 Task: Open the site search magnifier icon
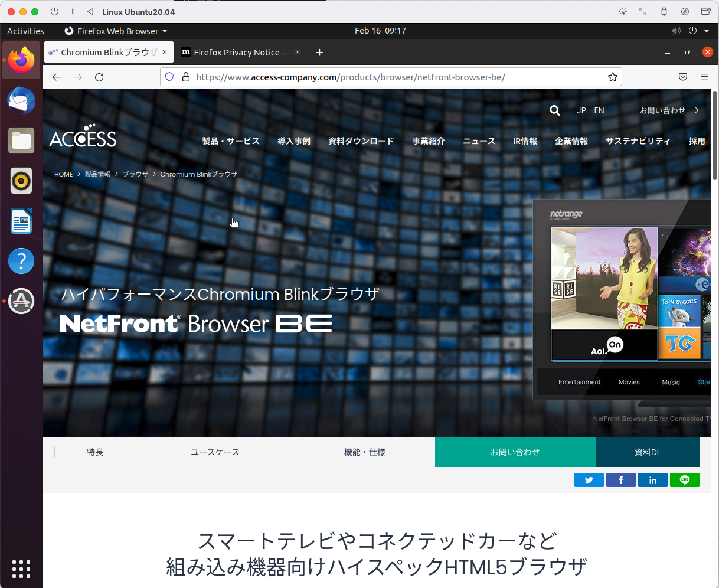click(x=554, y=110)
